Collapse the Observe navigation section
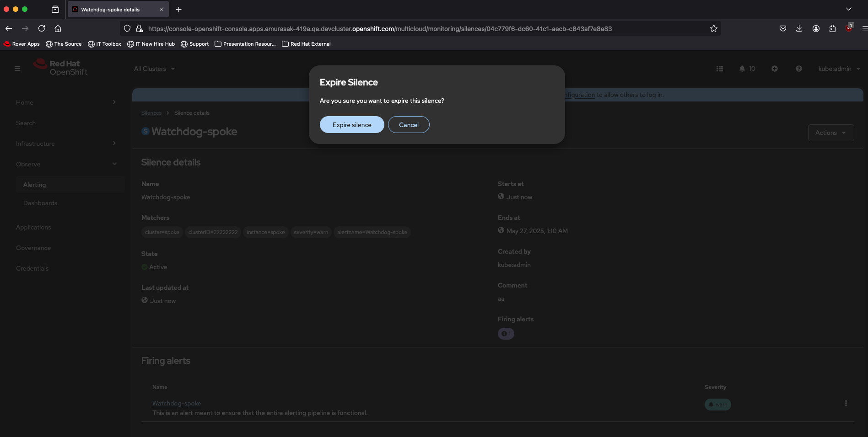 (x=66, y=164)
